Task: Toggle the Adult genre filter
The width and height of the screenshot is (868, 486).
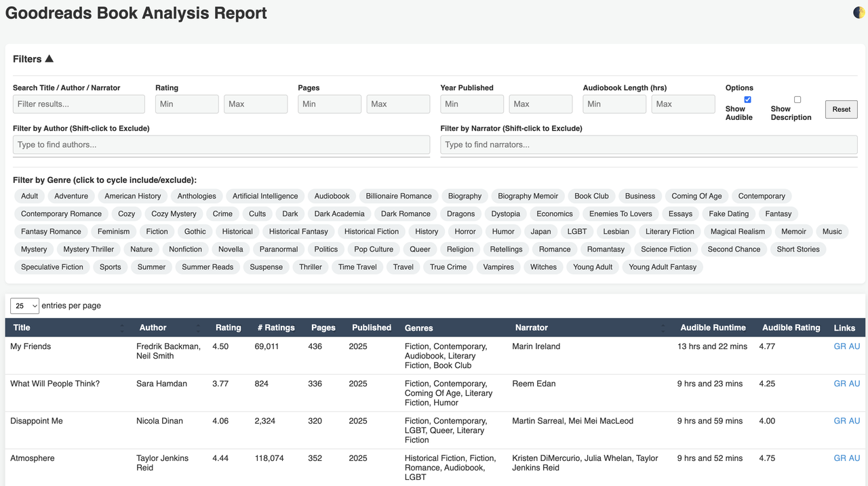Action: click(x=30, y=196)
